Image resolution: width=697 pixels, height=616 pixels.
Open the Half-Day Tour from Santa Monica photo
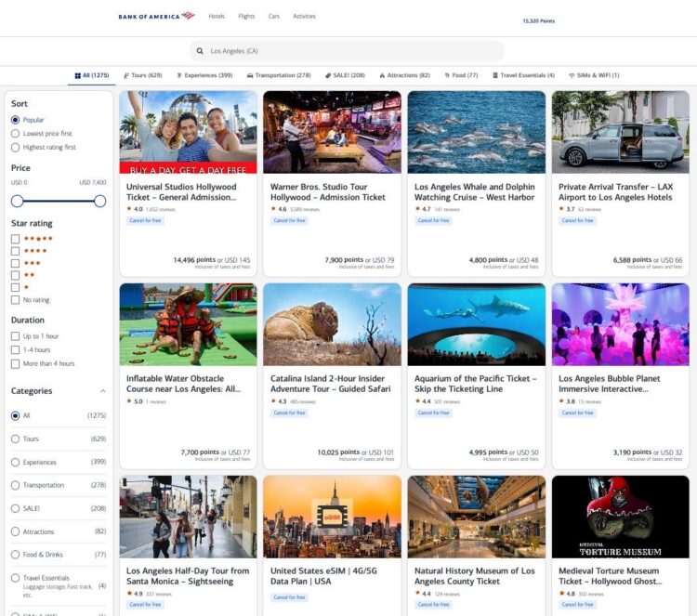pos(188,517)
